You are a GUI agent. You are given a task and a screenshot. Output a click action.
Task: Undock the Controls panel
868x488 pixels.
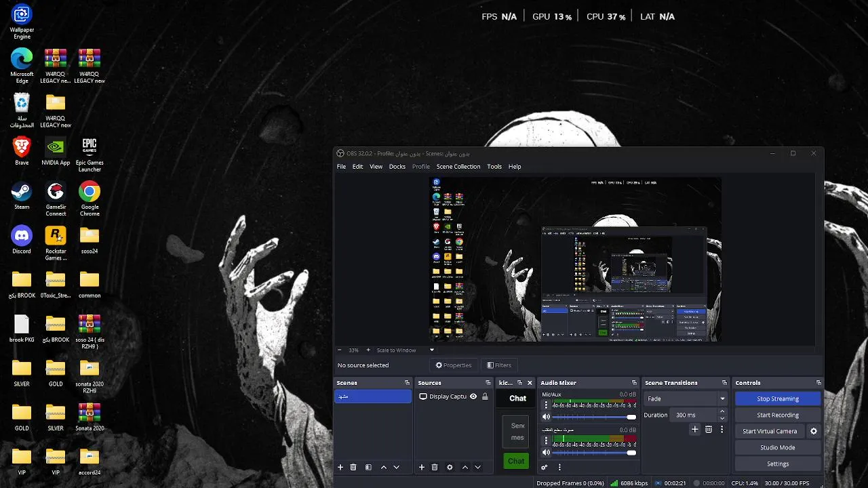point(818,383)
